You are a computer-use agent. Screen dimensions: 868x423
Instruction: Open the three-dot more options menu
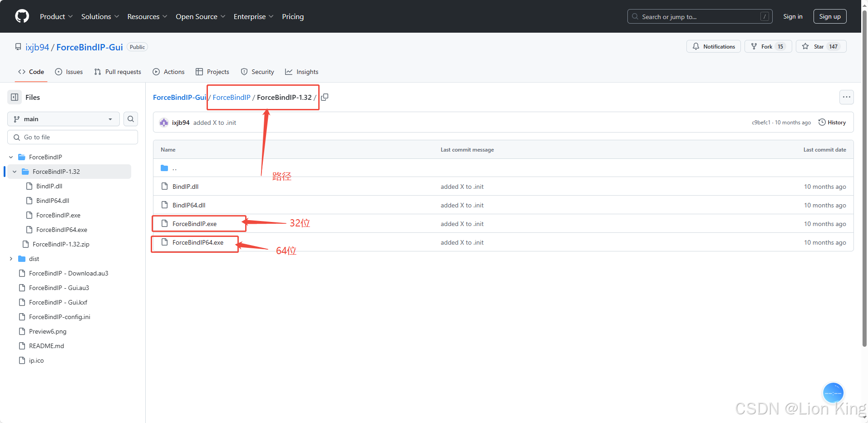pyautogui.click(x=846, y=97)
